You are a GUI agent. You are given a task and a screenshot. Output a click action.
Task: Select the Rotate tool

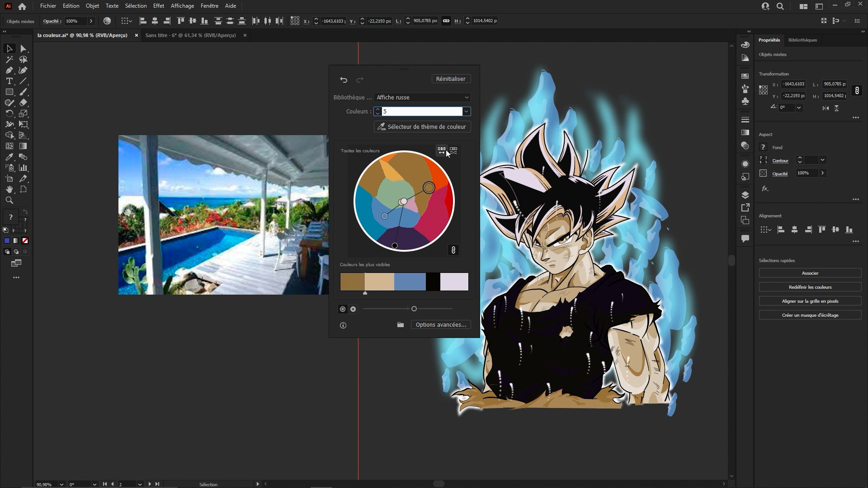9,113
